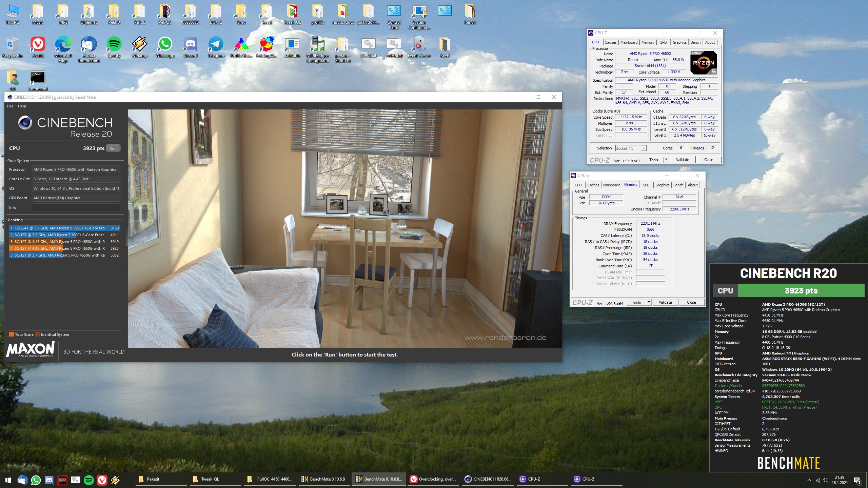Select Graphics tab in lower CPU-Z window
Image resolution: width=868 pixels, height=488 pixels.
pos(662,185)
